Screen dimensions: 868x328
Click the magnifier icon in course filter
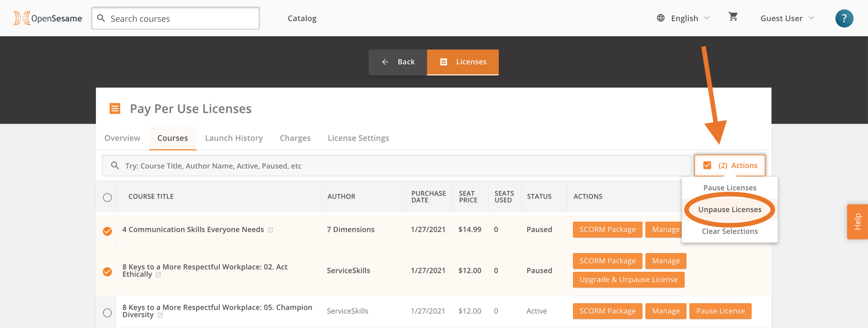(115, 166)
